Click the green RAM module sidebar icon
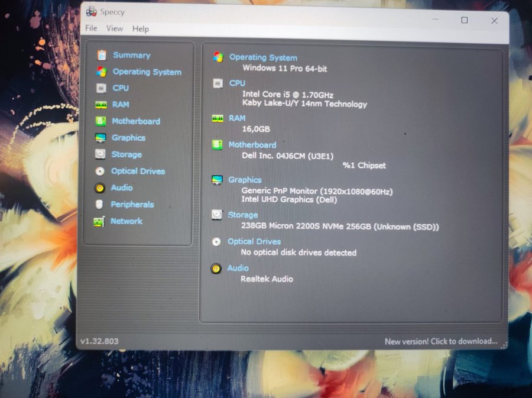Screen dimensions: 532x398 [101, 105]
